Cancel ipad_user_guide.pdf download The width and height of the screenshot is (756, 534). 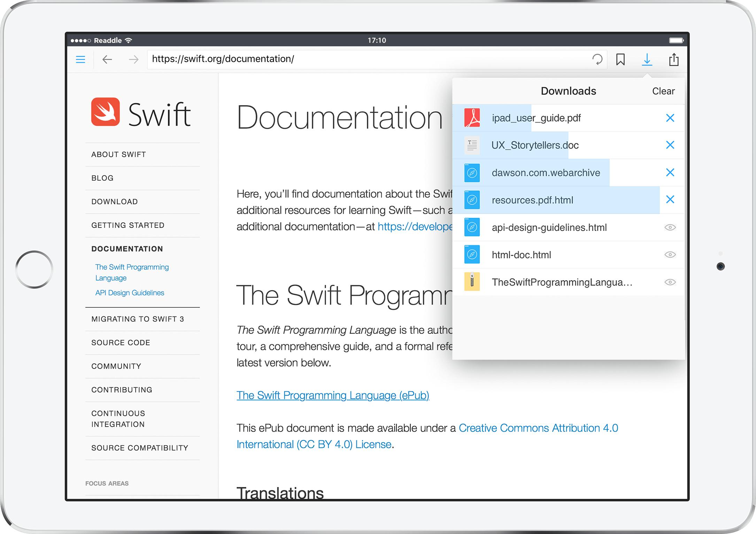click(670, 118)
